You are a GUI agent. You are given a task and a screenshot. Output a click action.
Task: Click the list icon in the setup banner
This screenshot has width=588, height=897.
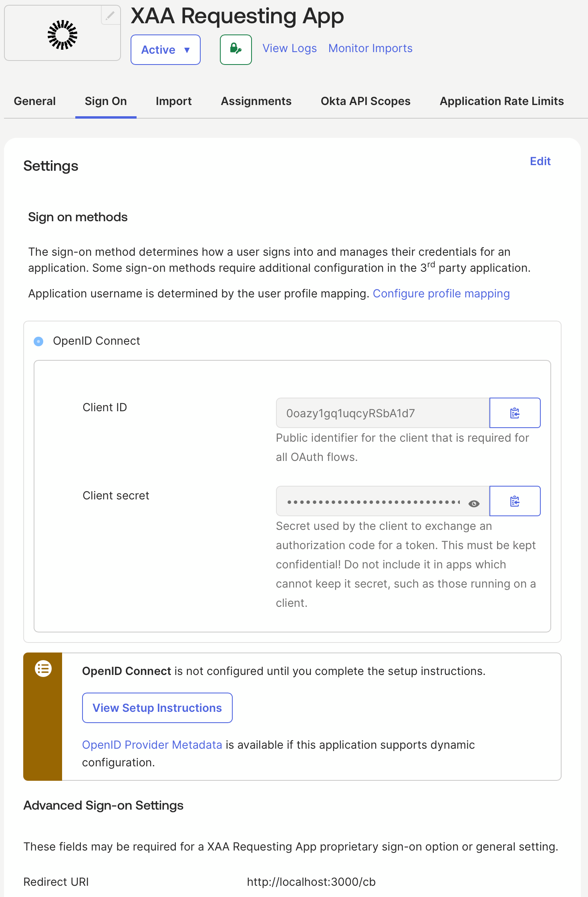(43, 669)
